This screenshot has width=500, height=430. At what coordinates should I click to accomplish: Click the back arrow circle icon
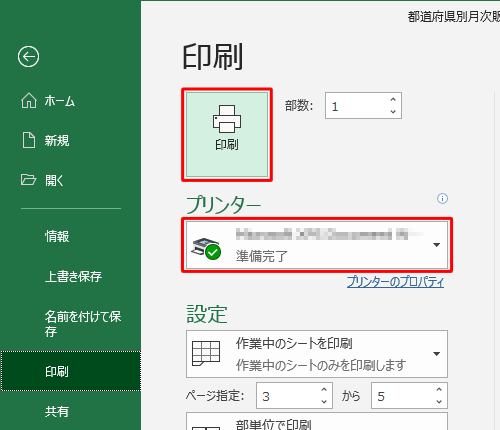tap(28, 56)
